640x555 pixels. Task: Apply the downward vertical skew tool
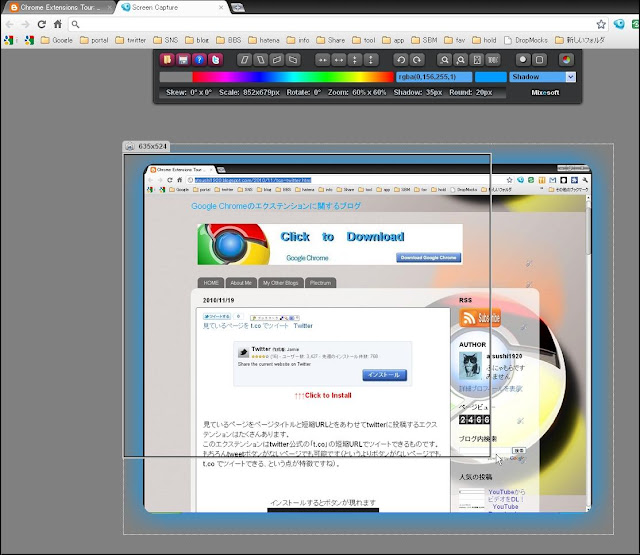pyautogui.click(x=293, y=60)
